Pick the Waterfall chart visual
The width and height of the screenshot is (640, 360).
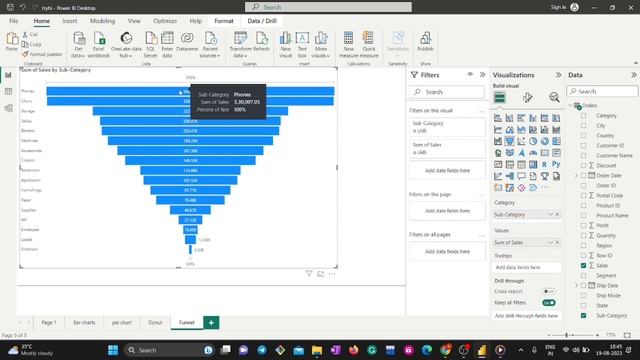point(498,141)
